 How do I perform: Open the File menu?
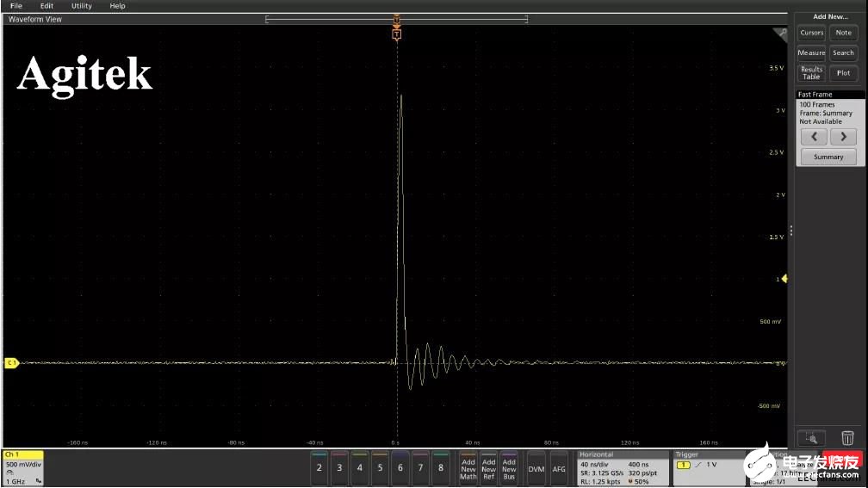click(x=16, y=5)
